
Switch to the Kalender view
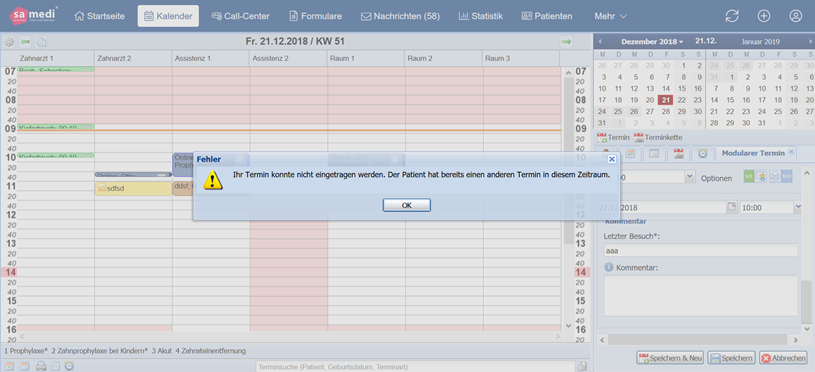168,16
